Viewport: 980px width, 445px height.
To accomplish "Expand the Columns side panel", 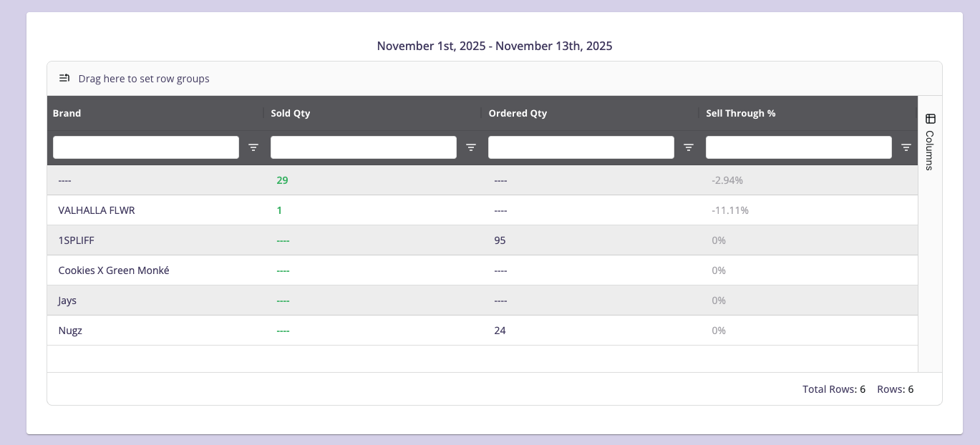I will point(930,150).
